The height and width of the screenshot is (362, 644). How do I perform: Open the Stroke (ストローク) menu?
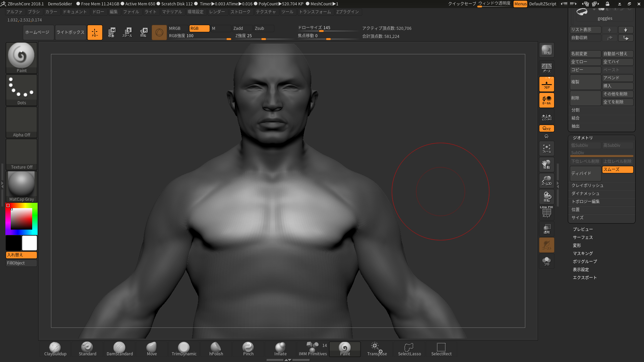pyautogui.click(x=240, y=12)
